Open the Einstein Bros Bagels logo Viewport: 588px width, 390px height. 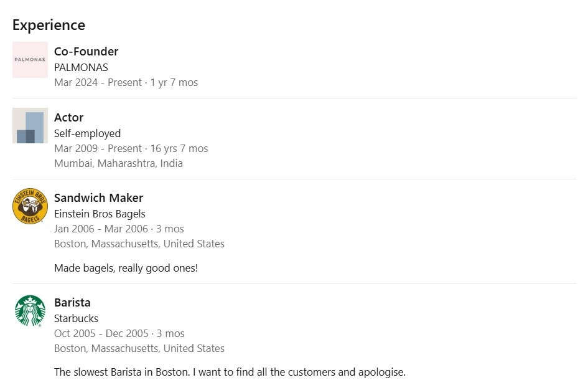(x=30, y=206)
